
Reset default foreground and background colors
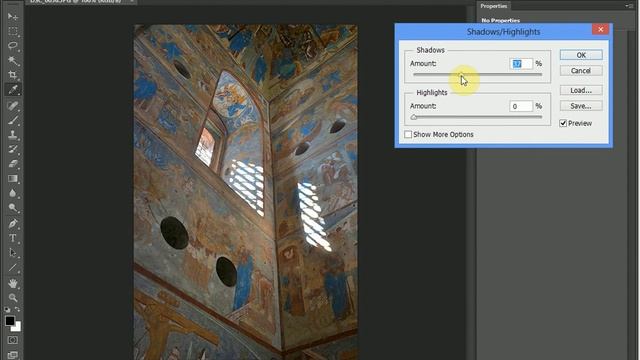point(7,309)
